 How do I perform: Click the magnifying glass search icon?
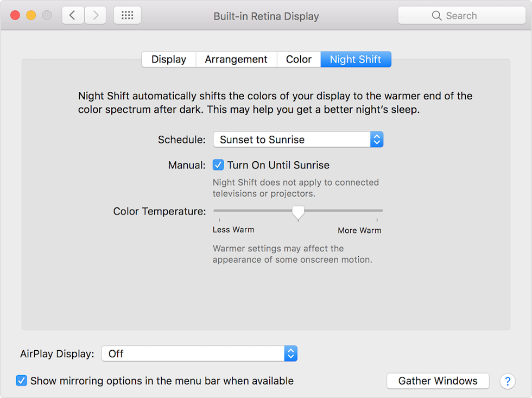436,16
